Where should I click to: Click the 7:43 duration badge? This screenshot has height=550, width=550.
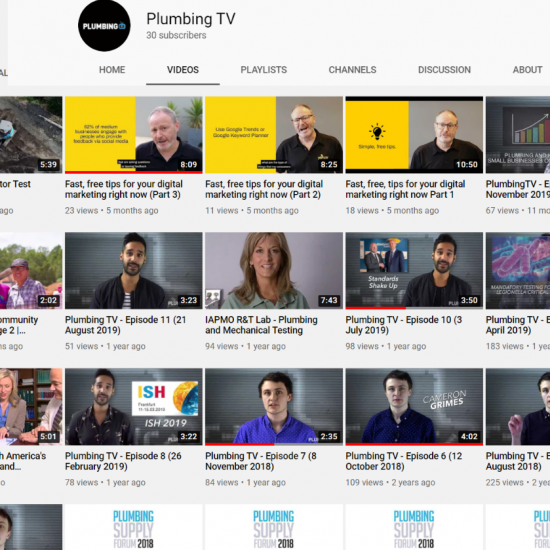[329, 300]
